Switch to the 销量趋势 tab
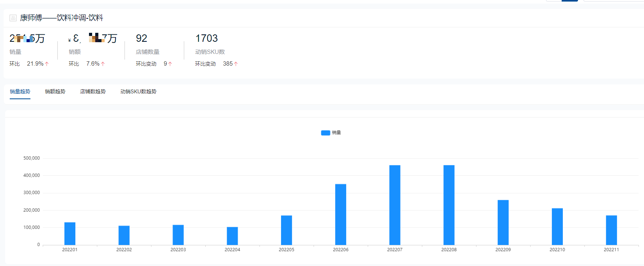This screenshot has height=266, width=644. 20,91
